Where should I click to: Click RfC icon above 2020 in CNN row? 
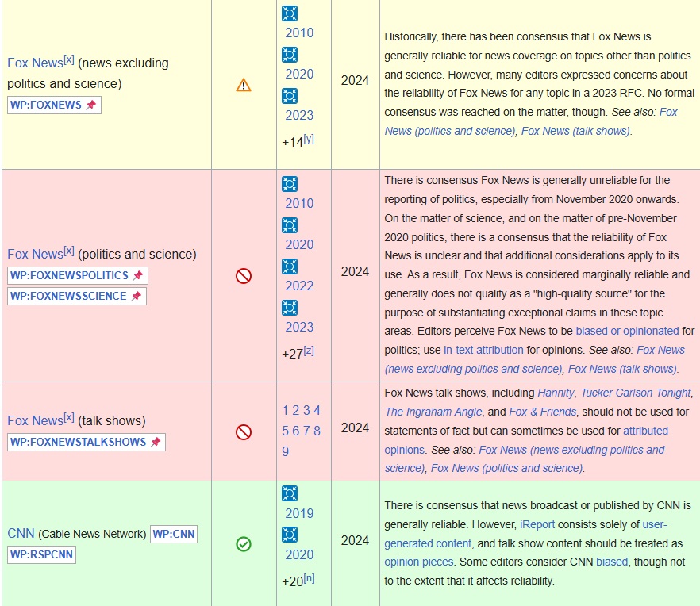(x=289, y=535)
